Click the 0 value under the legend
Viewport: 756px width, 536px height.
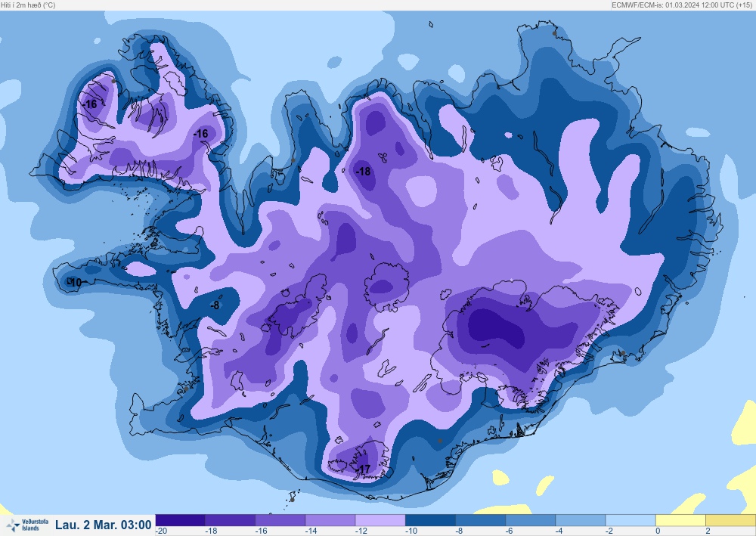(x=658, y=531)
